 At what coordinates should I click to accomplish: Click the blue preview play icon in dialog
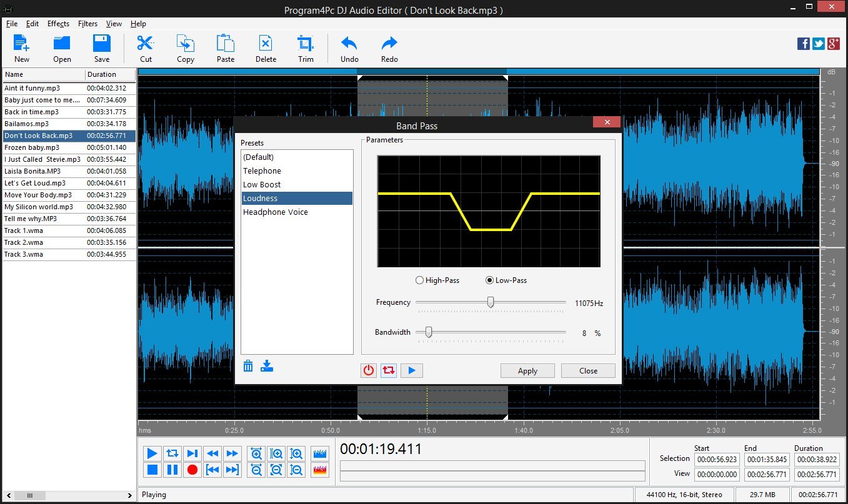pyautogui.click(x=411, y=370)
